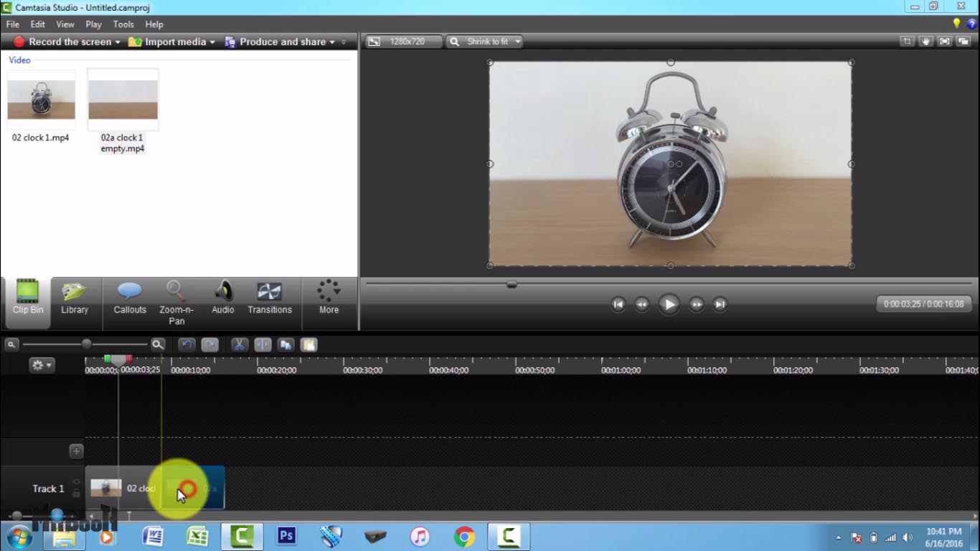Image resolution: width=980 pixels, height=551 pixels.
Task: Click the Import media button
Action: coord(170,41)
